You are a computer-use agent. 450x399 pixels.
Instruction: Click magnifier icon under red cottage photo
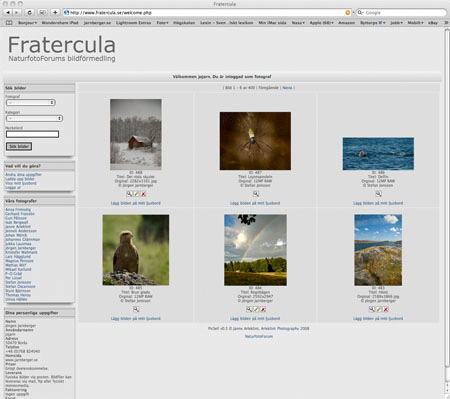(x=129, y=194)
